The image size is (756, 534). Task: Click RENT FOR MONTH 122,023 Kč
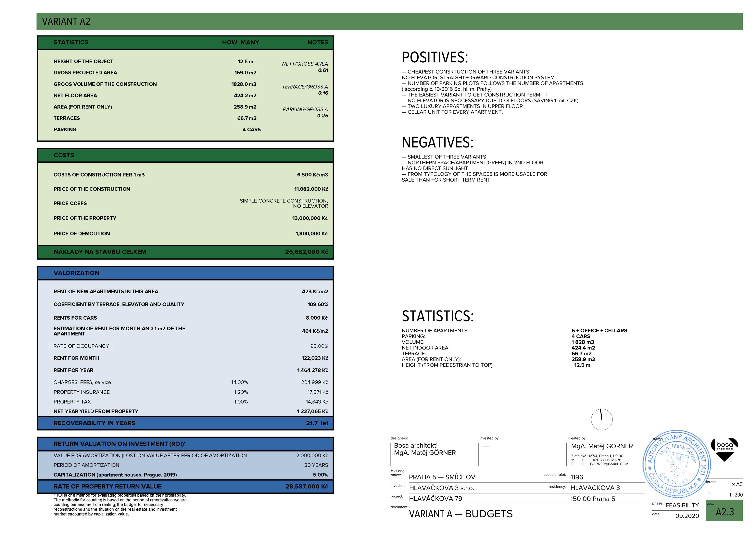(315, 358)
